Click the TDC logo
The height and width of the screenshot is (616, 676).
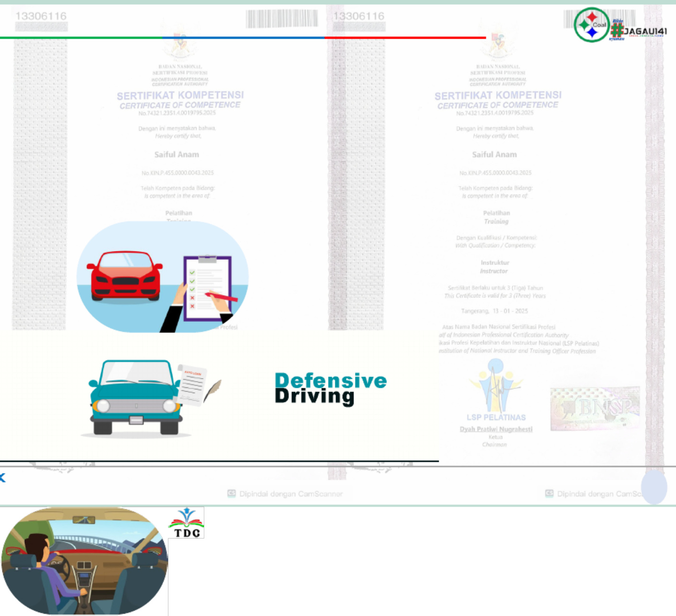click(x=186, y=523)
